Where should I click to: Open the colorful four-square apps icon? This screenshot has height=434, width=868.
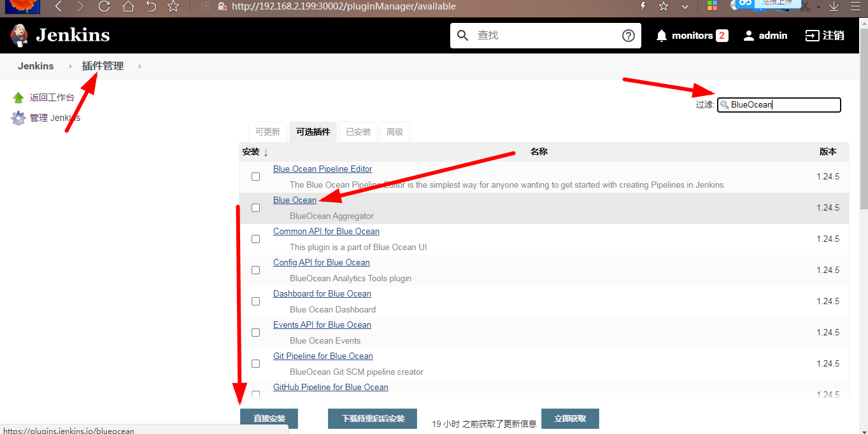(712, 6)
